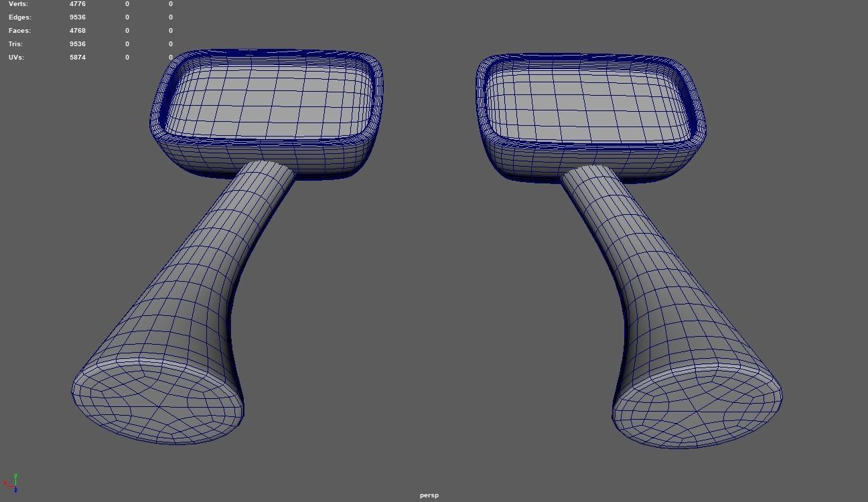Viewport: 868px width, 502px height.
Task: Click the 9536 value in Edges row
Action: click(x=78, y=17)
